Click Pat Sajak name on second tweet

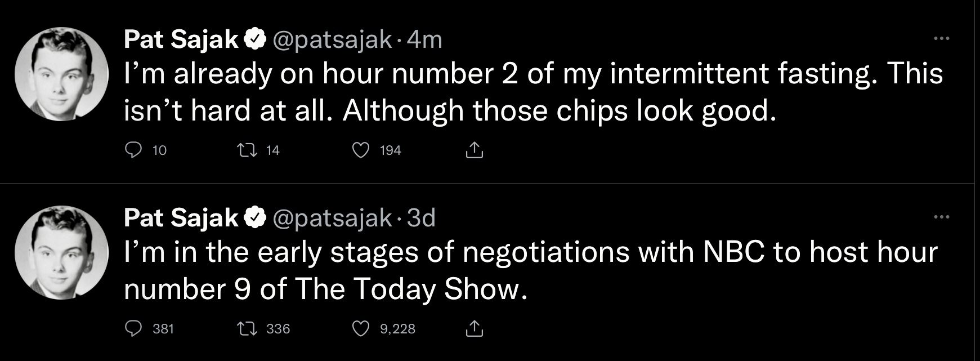(x=181, y=217)
